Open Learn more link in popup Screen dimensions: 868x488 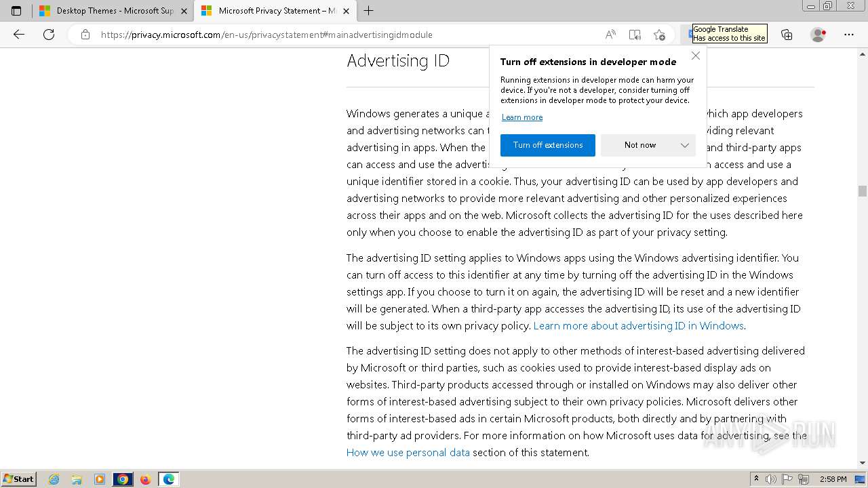pyautogui.click(x=522, y=117)
